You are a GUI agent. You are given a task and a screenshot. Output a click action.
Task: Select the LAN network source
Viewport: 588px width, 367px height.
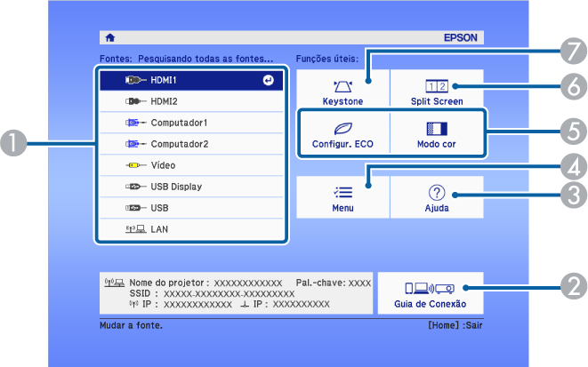tap(190, 229)
